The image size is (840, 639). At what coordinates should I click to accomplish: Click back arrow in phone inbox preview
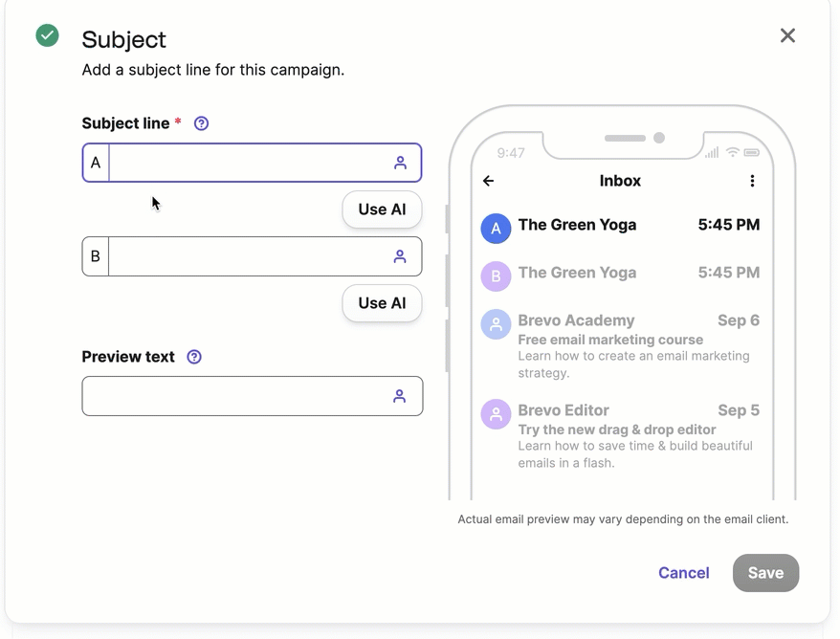(x=489, y=181)
